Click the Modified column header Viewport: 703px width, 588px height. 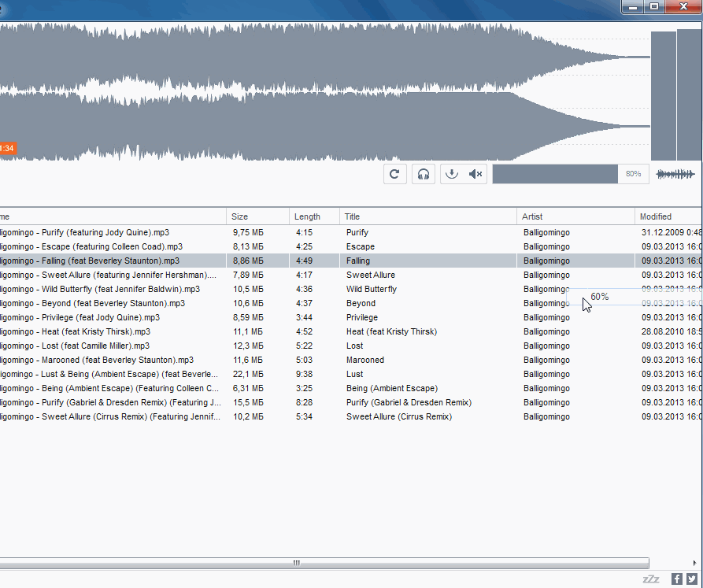tap(666, 216)
